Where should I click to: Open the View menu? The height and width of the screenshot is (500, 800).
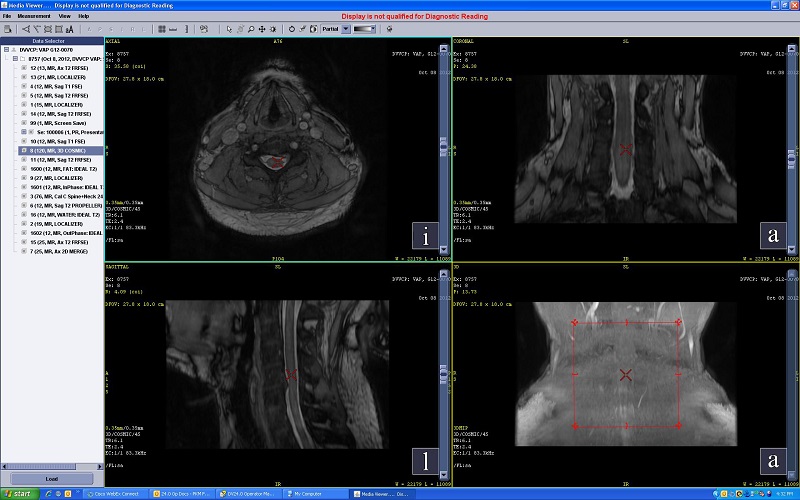(x=64, y=17)
